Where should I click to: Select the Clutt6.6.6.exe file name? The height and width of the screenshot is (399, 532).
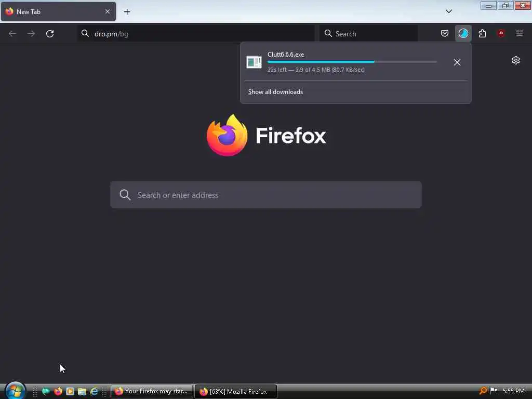(x=286, y=54)
